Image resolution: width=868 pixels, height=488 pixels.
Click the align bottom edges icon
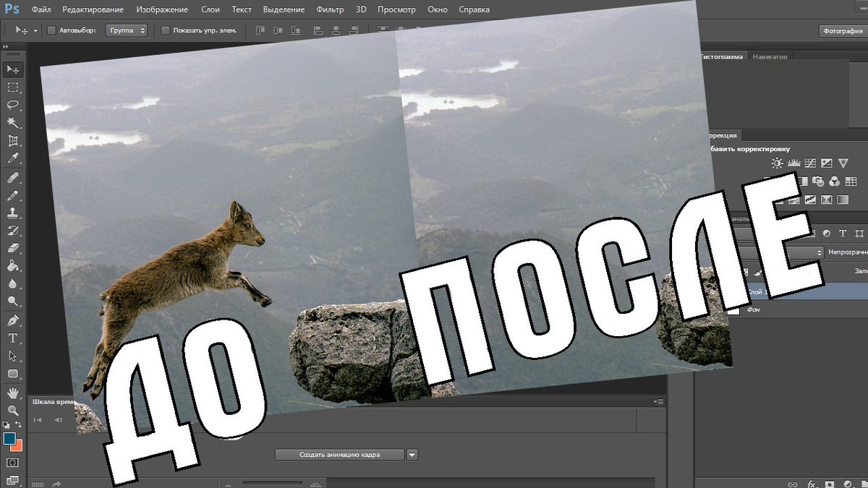[297, 30]
